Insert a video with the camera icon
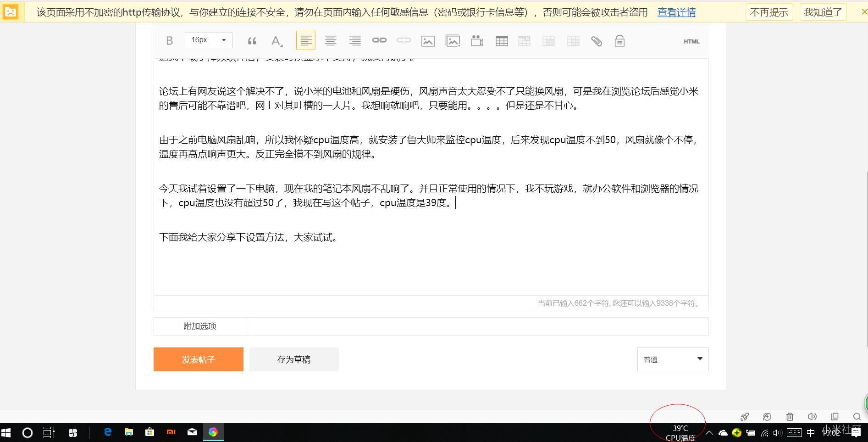The image size is (868, 442). click(477, 41)
